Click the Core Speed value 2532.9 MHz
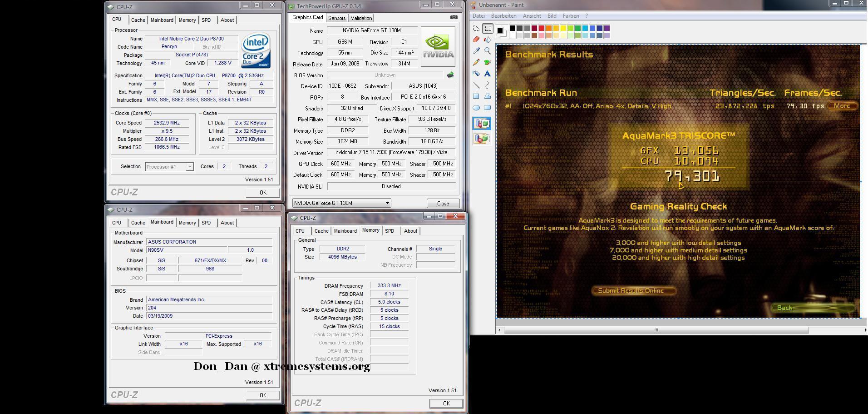This screenshot has height=414, width=868. tap(167, 123)
